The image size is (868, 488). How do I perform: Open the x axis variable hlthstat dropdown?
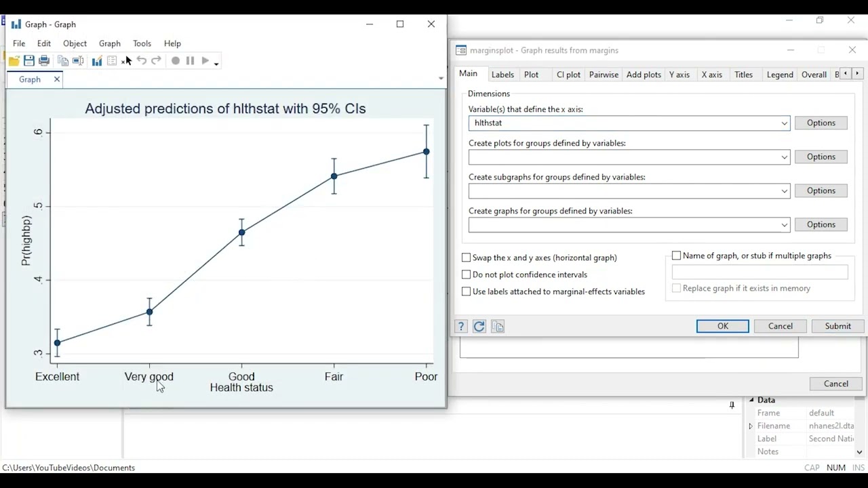click(x=785, y=123)
